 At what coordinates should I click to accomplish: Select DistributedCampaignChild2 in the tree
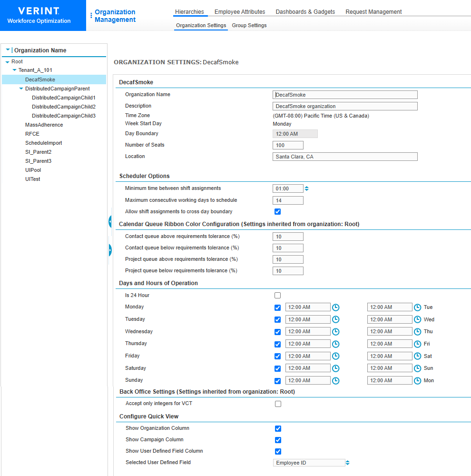[64, 107]
